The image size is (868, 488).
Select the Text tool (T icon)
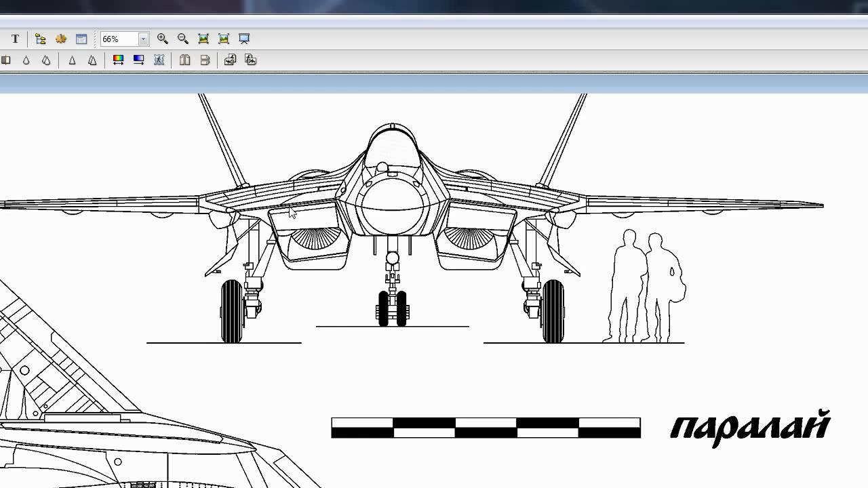click(15, 39)
